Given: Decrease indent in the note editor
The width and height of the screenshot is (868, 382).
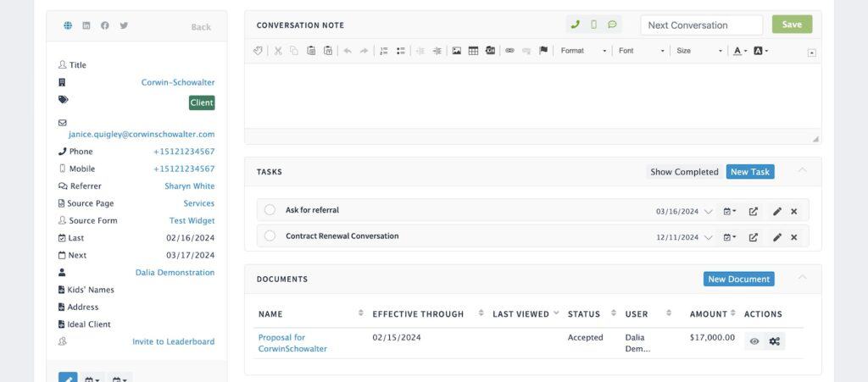Looking at the screenshot, I should point(420,51).
